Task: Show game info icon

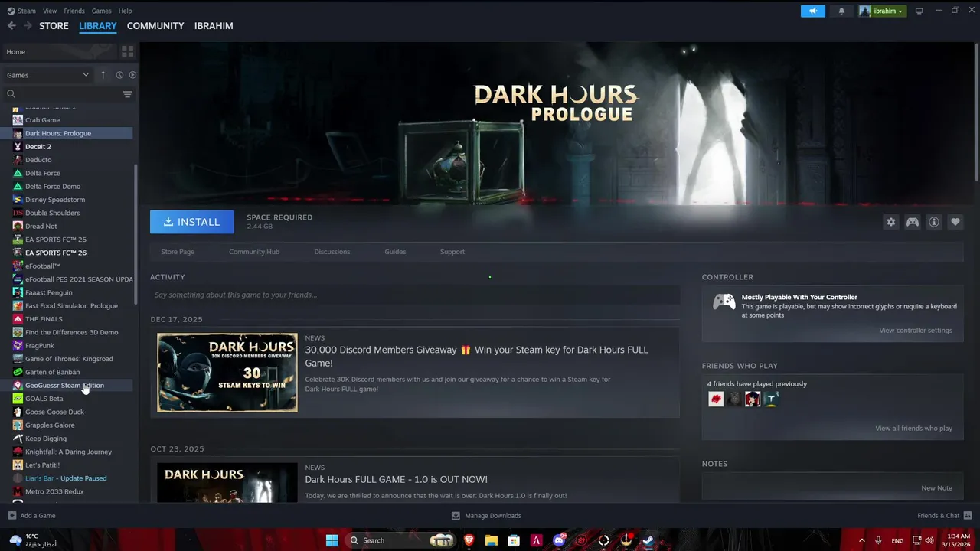Action: click(x=934, y=222)
